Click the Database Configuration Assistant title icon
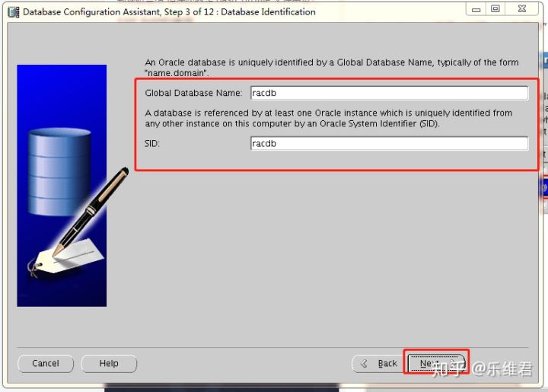 click(x=13, y=12)
